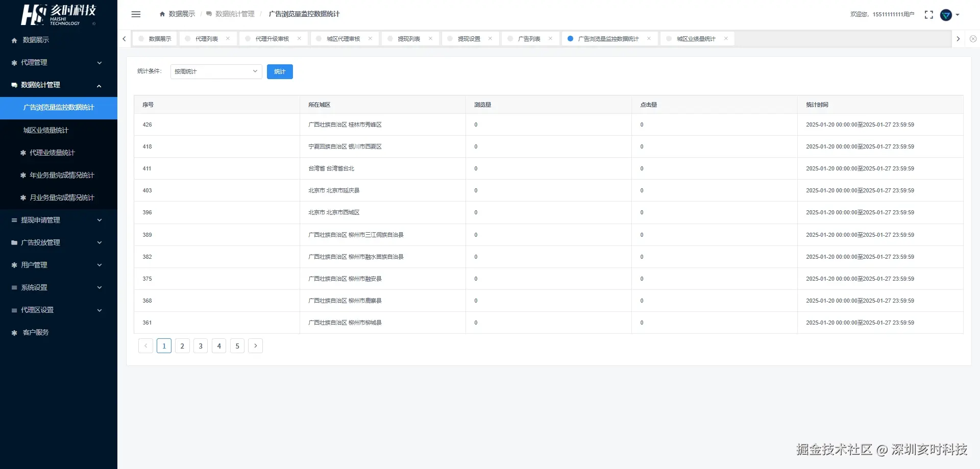Expand the dropdown caret beside avatar
Screen dimensions: 980x469
pos(958,15)
